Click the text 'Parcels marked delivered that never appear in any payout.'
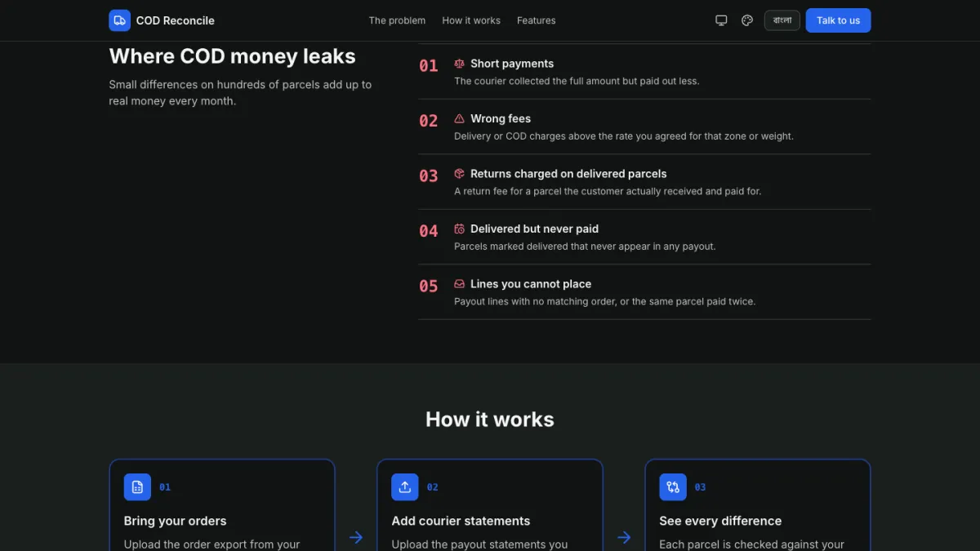980x551 pixels. [585, 246]
